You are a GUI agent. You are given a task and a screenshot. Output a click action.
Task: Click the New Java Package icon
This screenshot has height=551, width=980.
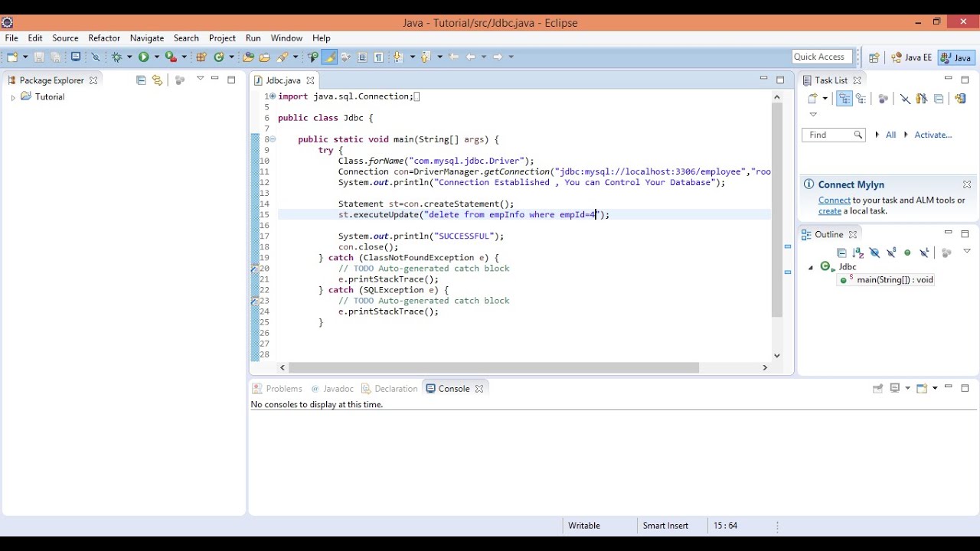point(200,57)
